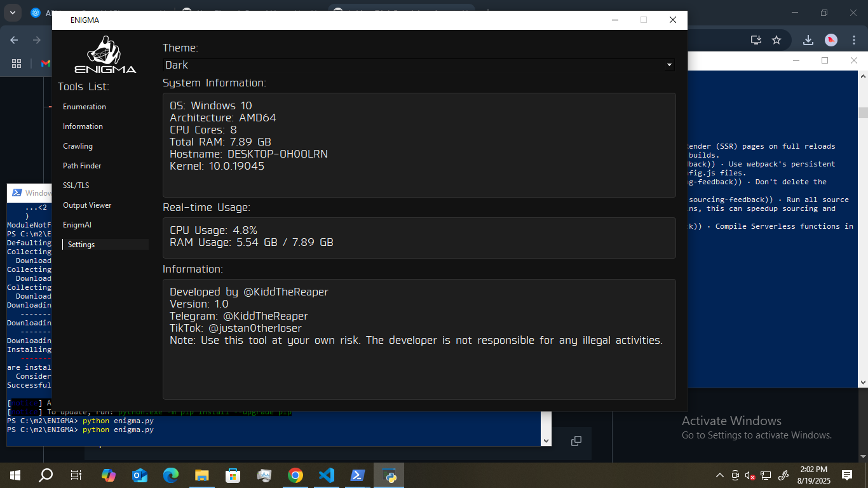868x488 pixels.
Task: Open the network tray icon
Action: coord(766,475)
